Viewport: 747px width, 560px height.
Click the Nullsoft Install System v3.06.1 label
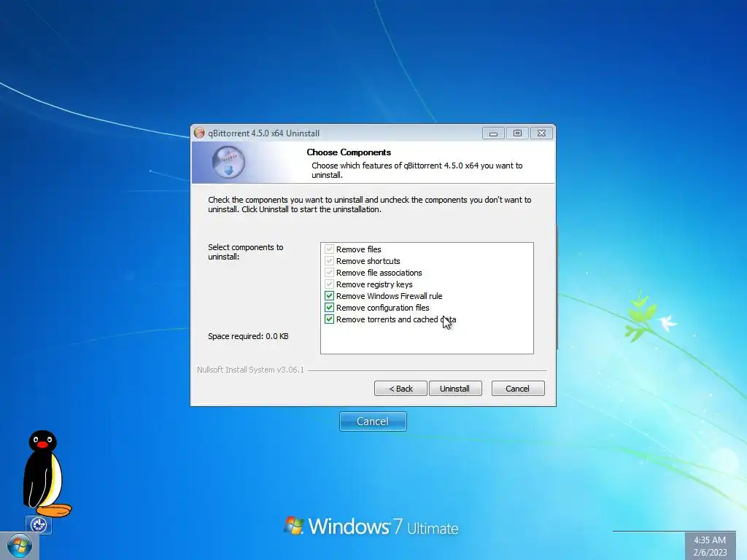point(251,370)
